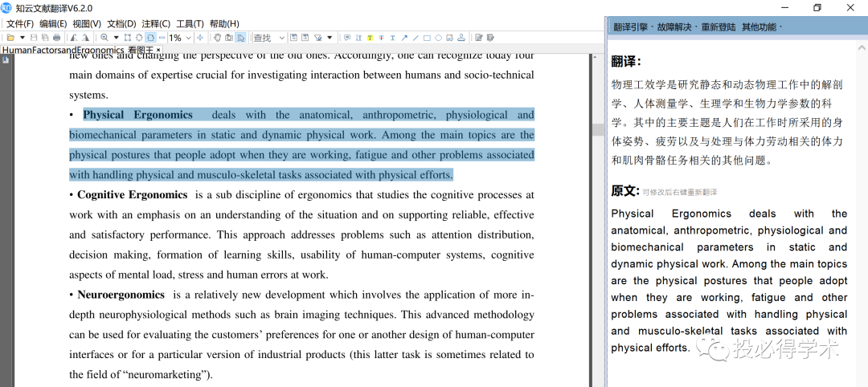Open the 文档(D) menu
The image size is (868, 387).
121,24
